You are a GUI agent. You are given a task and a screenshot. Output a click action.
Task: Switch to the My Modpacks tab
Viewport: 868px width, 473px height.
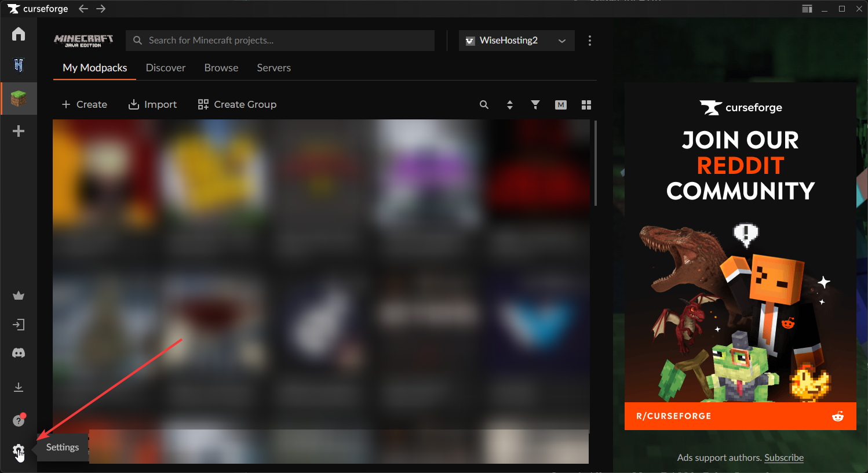click(95, 68)
